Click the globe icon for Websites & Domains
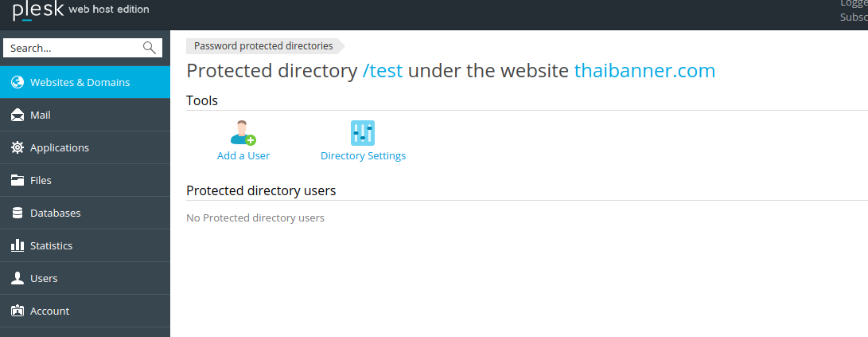The width and height of the screenshot is (868, 337). pos(17,82)
